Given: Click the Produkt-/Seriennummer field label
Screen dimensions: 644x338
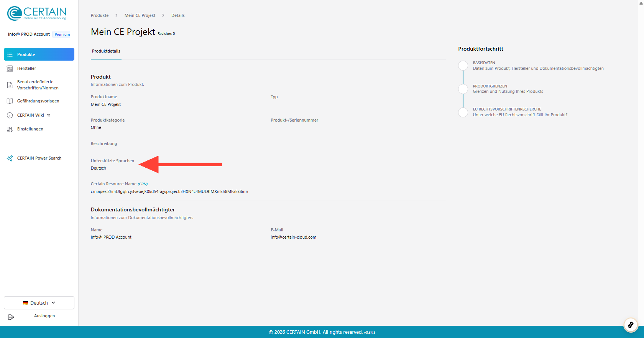Looking at the screenshot, I should (294, 120).
